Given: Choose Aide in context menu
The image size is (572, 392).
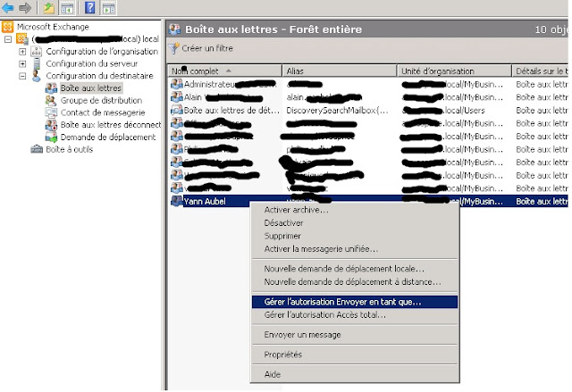Looking at the screenshot, I should point(355,374).
